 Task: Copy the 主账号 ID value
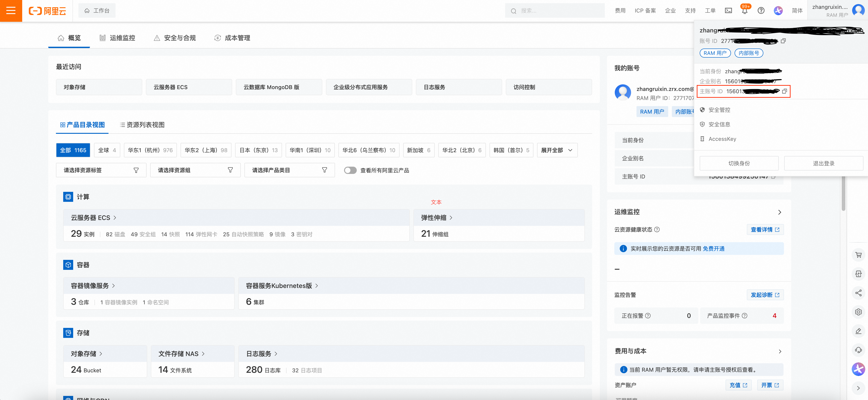(784, 91)
